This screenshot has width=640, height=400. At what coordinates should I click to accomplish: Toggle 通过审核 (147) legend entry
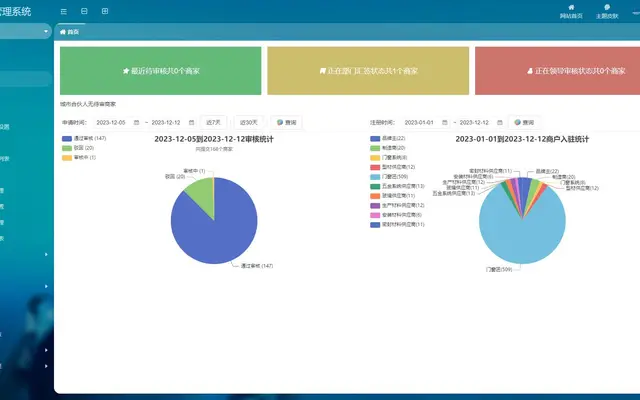point(84,139)
